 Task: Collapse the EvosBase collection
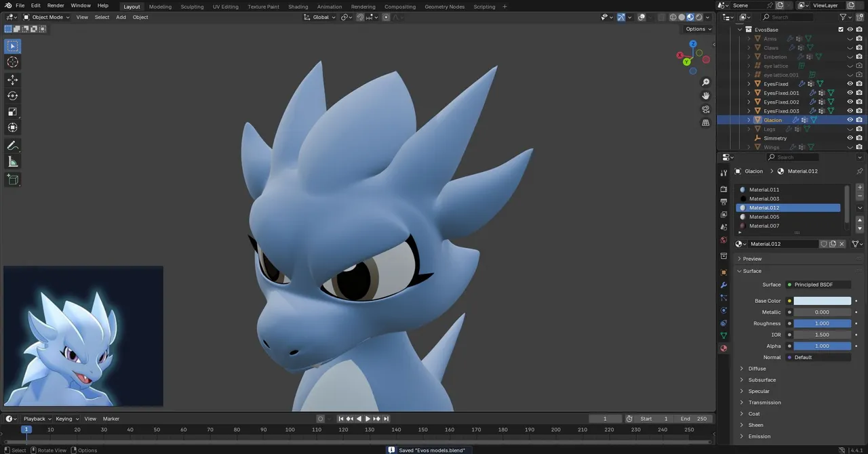click(x=740, y=30)
